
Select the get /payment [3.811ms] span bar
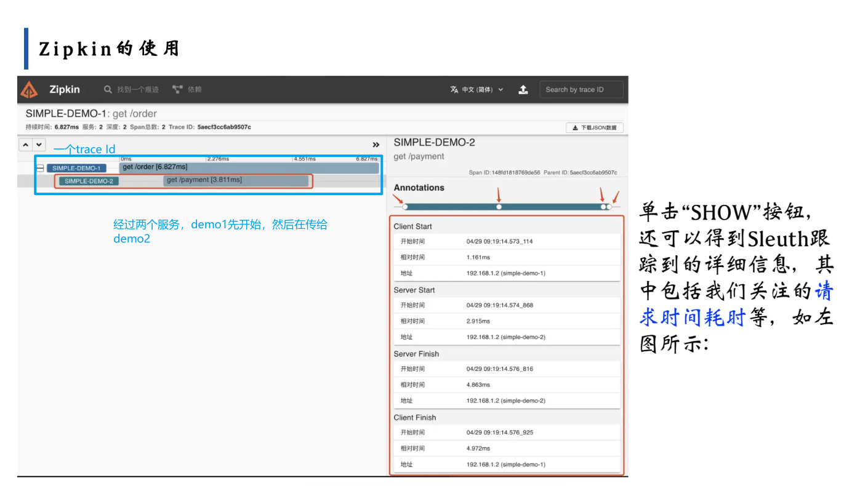click(x=236, y=180)
